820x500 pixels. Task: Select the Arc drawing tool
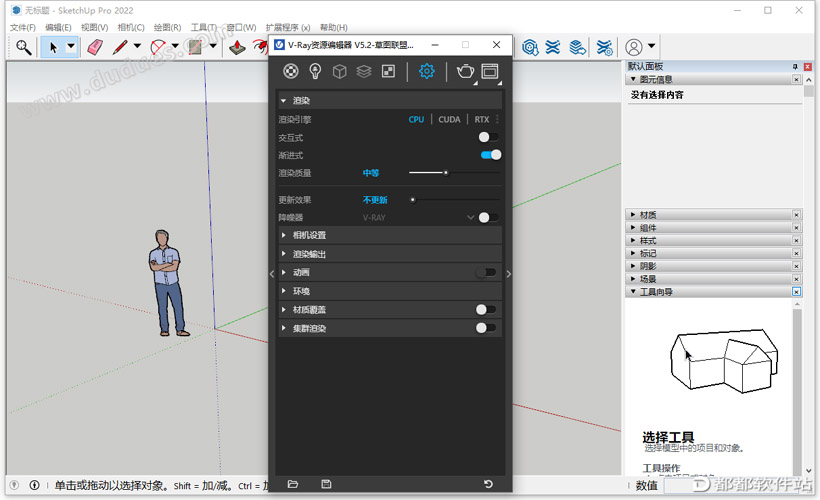(x=157, y=47)
